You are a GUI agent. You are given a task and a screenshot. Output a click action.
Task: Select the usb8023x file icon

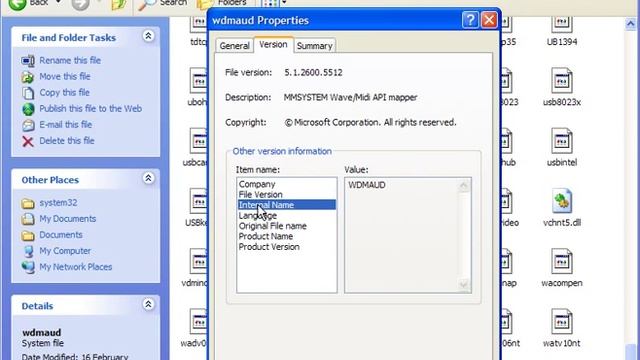pos(562,81)
